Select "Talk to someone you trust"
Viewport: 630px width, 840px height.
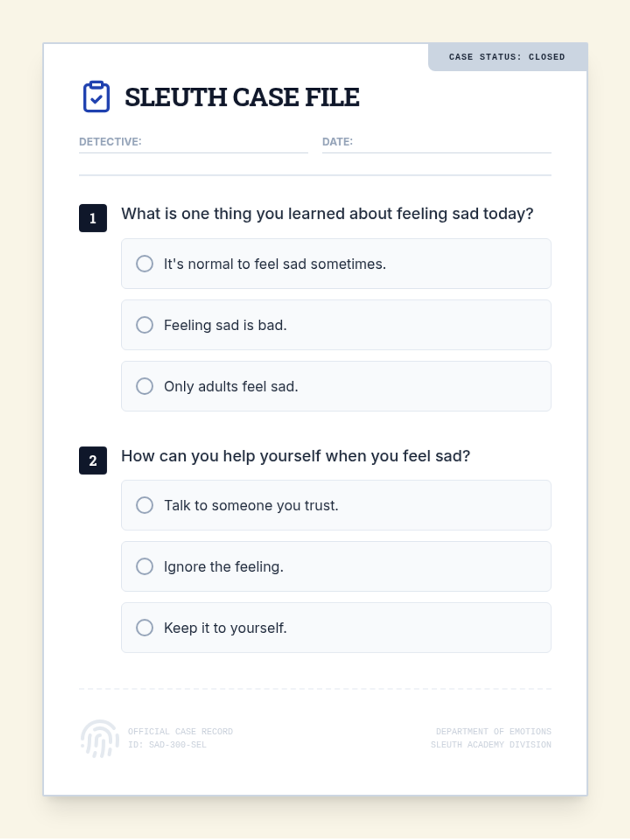click(x=145, y=505)
